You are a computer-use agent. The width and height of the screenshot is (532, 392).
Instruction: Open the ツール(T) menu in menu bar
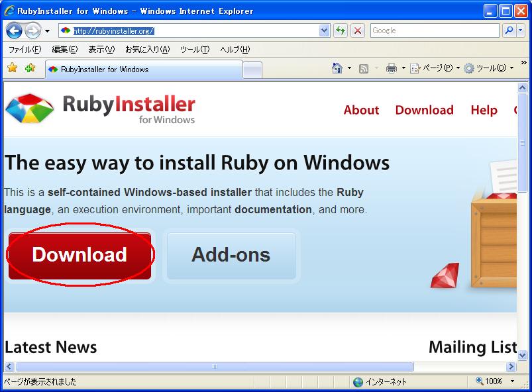tap(195, 50)
